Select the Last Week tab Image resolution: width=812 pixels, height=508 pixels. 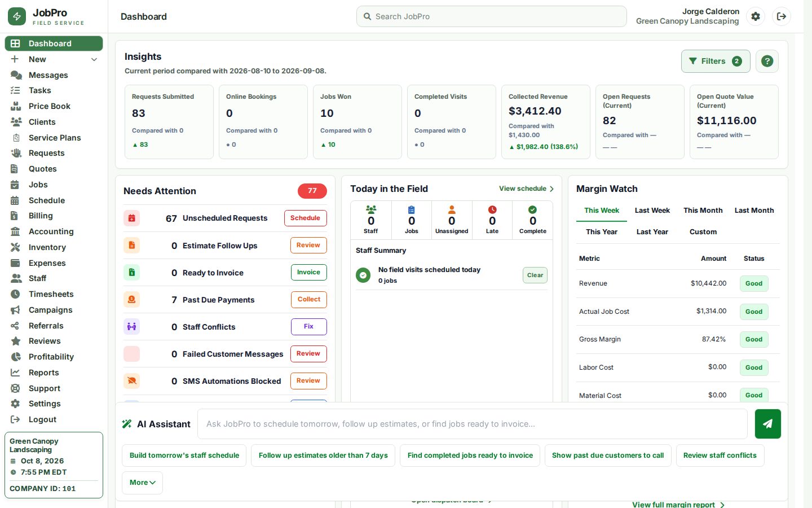[652, 211]
